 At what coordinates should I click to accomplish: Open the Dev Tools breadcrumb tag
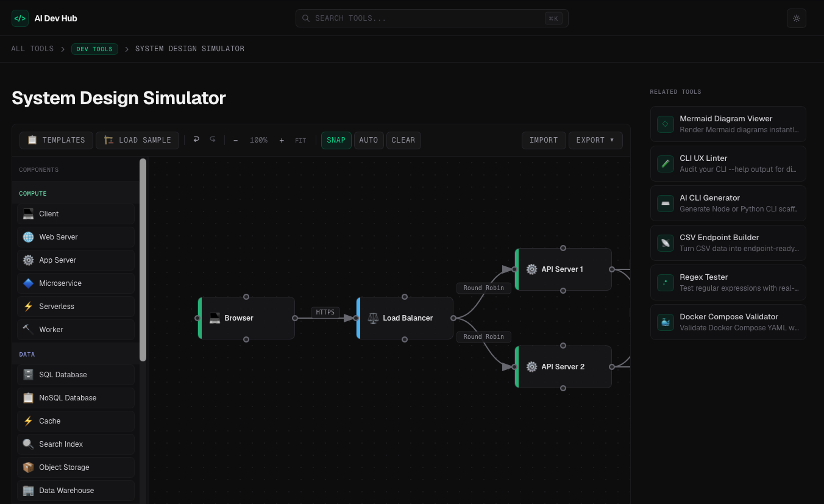(94, 49)
